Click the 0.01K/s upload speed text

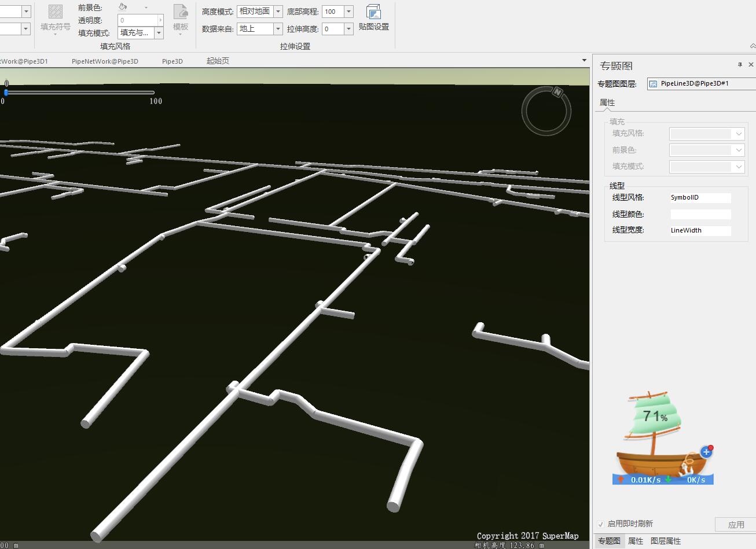(x=645, y=480)
